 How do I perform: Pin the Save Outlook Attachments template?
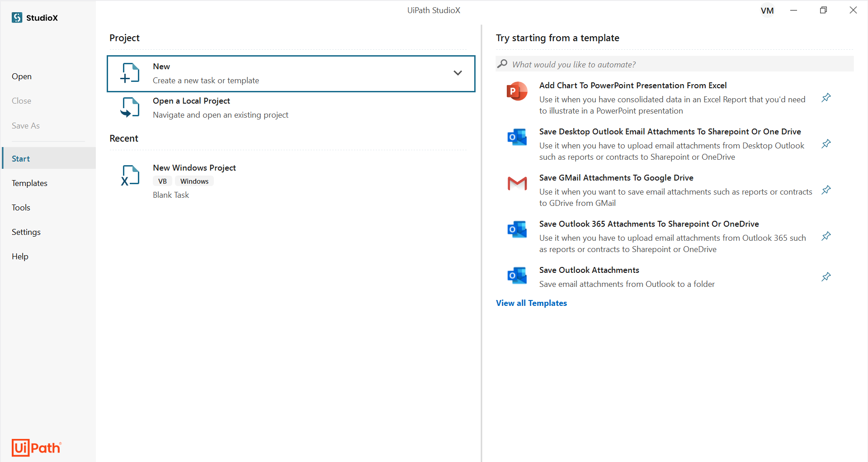coord(826,277)
